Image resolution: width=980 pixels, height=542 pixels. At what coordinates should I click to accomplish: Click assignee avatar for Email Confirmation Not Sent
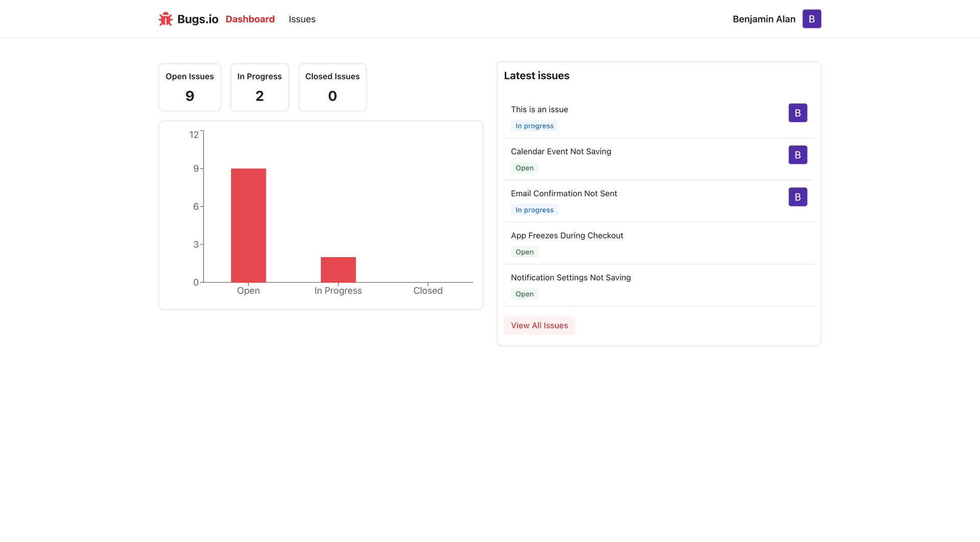click(798, 197)
